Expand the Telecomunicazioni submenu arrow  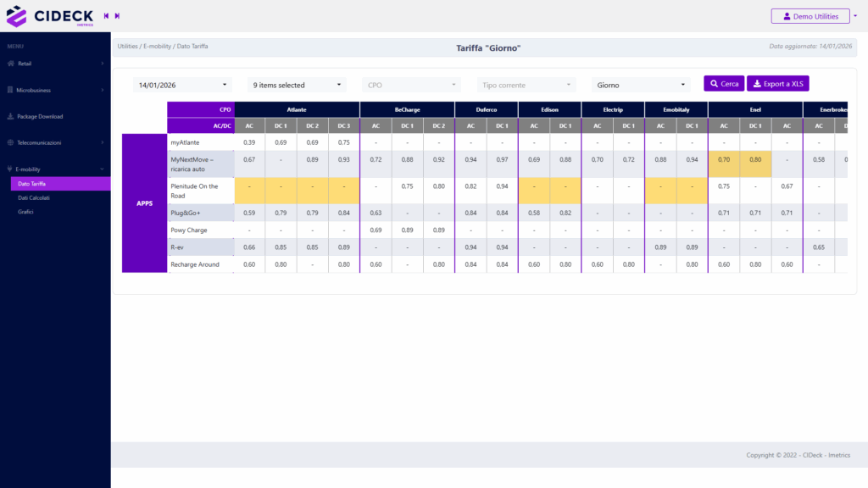point(103,143)
